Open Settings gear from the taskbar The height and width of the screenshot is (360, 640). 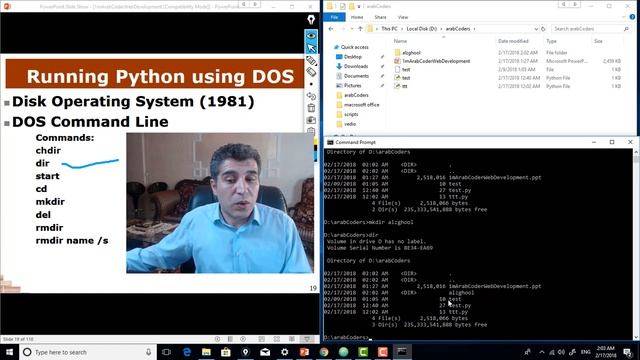pos(284,352)
